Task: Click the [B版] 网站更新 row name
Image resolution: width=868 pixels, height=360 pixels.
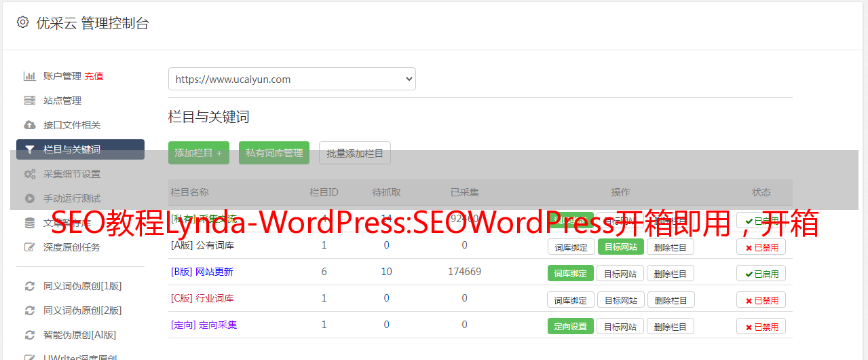Action: (x=202, y=272)
